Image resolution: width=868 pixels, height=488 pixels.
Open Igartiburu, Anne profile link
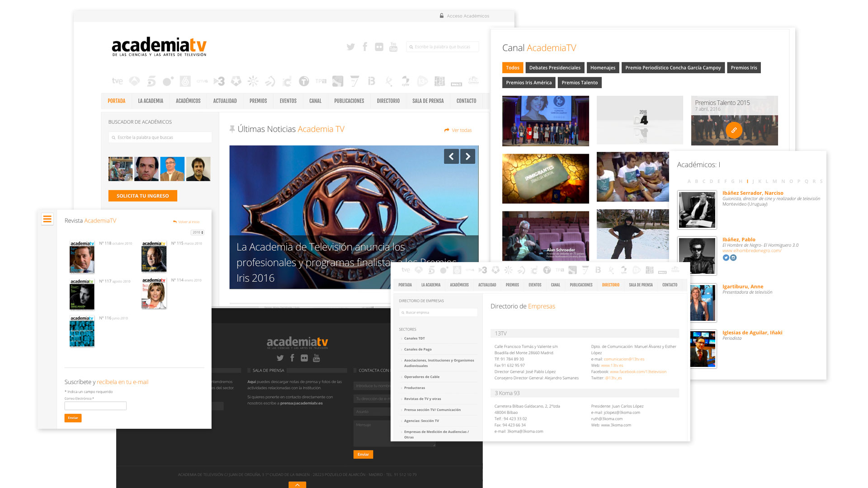[x=743, y=286]
